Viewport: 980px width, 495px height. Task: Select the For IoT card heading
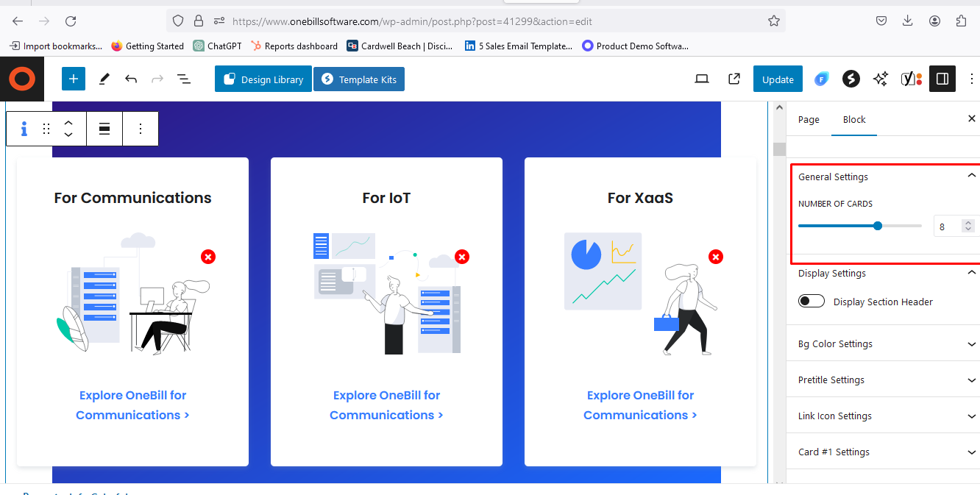(386, 198)
